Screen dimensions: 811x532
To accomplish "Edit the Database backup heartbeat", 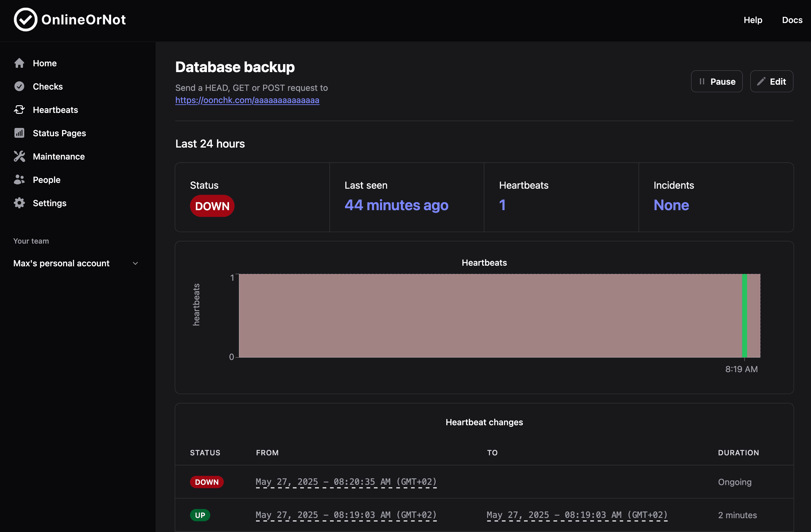I will [771, 81].
